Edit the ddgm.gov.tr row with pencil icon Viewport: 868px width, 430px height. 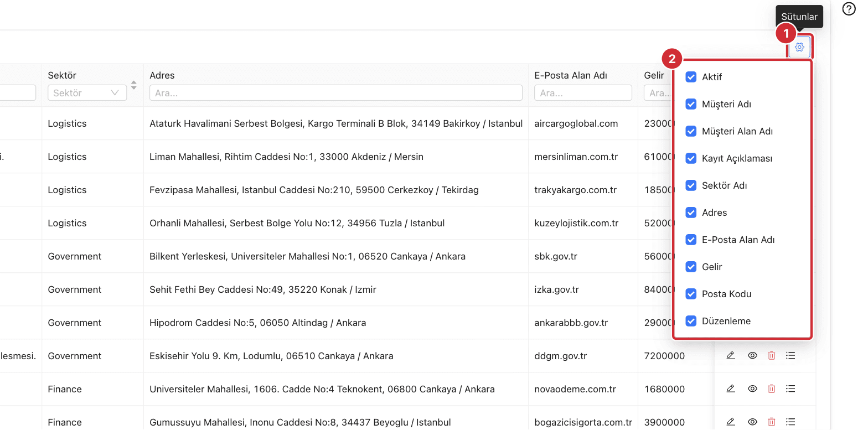731,355
